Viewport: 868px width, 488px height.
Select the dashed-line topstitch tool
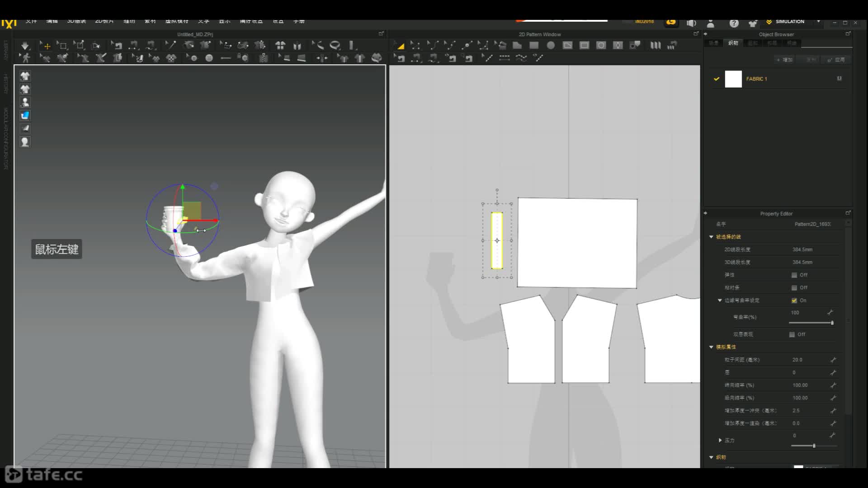click(x=505, y=58)
